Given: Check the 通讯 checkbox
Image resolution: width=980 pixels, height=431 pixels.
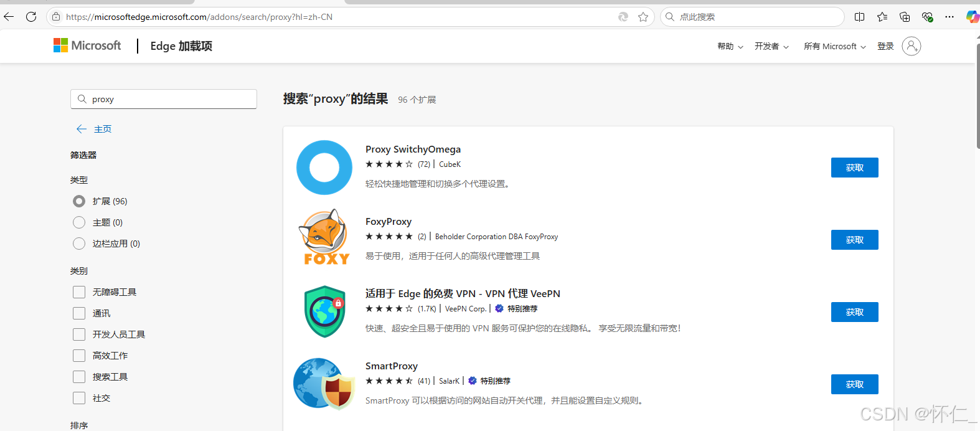Looking at the screenshot, I should [79, 313].
